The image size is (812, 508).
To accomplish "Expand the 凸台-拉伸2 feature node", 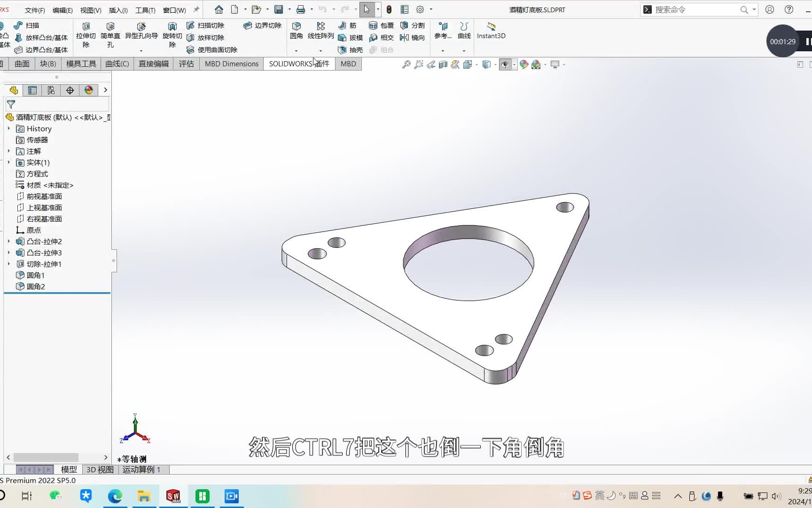I will click(x=8, y=241).
